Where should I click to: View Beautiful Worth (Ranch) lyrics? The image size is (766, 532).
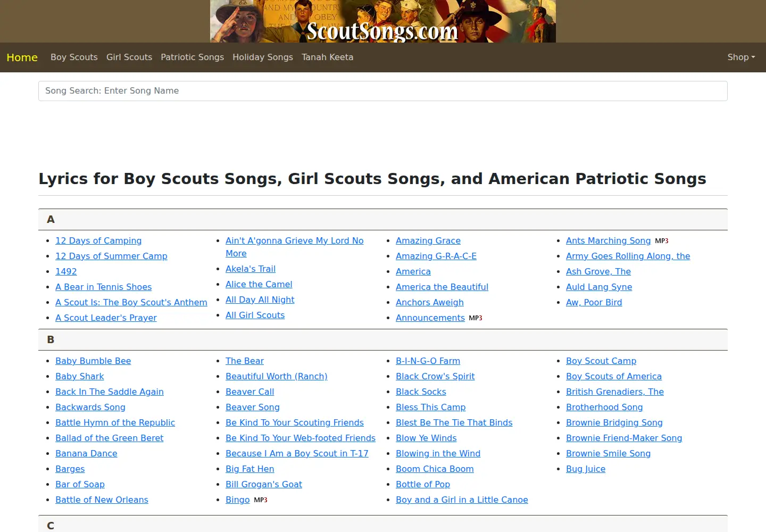[x=277, y=377]
